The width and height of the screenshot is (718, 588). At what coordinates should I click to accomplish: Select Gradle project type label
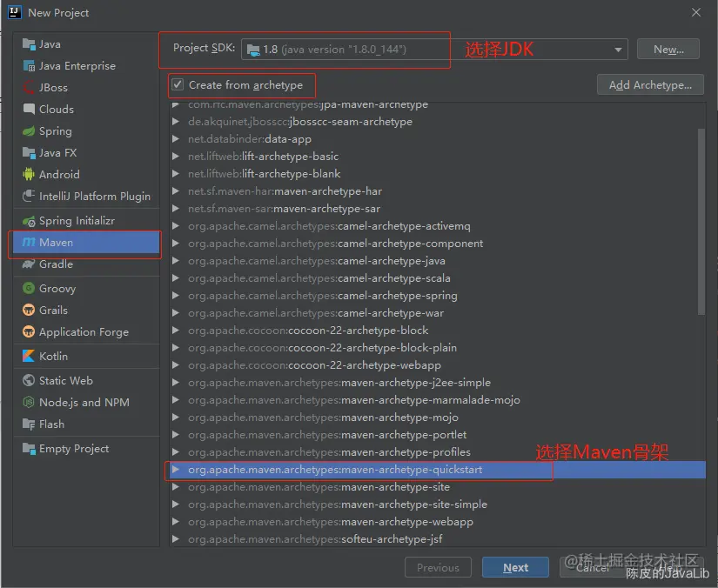tap(56, 264)
